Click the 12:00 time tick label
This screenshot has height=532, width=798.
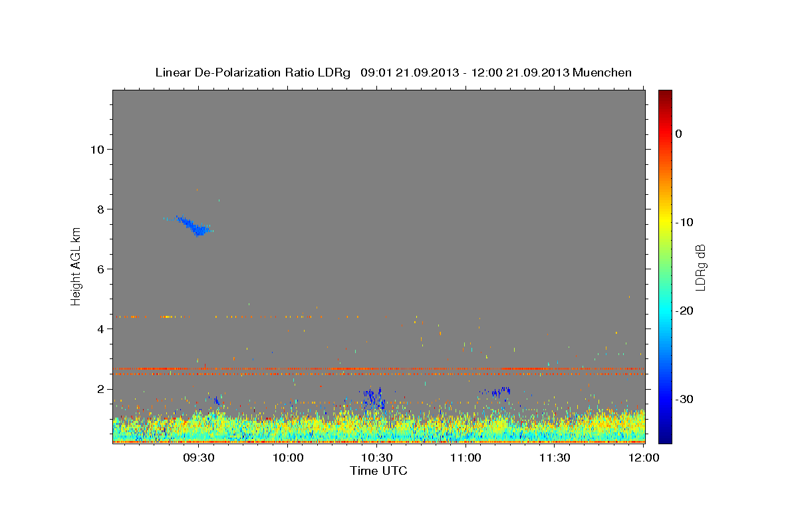tap(644, 458)
